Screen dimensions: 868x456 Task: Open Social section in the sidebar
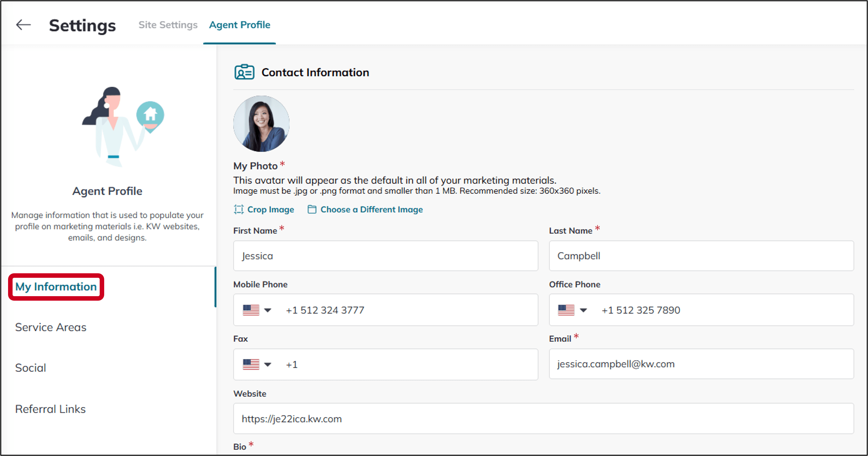pyautogui.click(x=30, y=368)
